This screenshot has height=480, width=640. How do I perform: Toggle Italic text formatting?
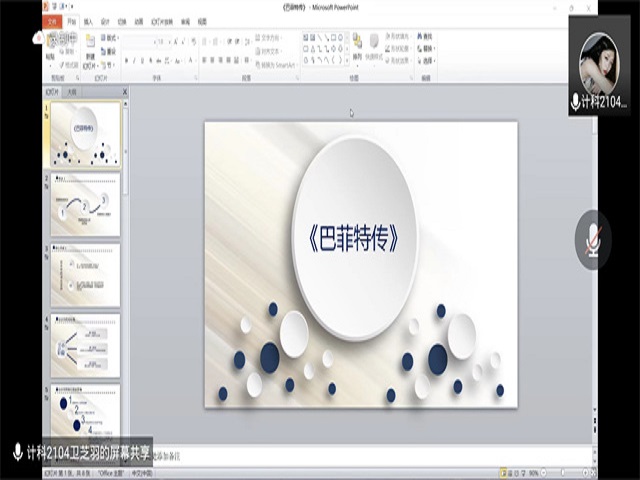click(x=136, y=61)
